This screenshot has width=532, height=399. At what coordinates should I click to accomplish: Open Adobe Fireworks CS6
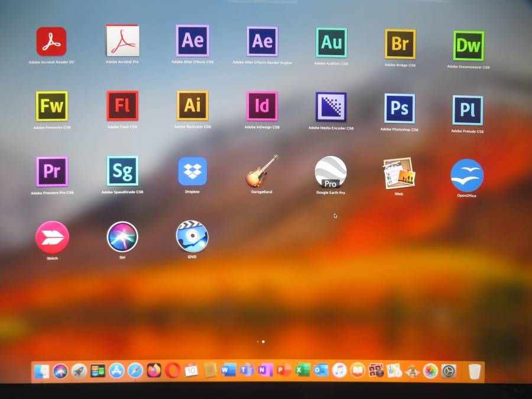coord(52,106)
